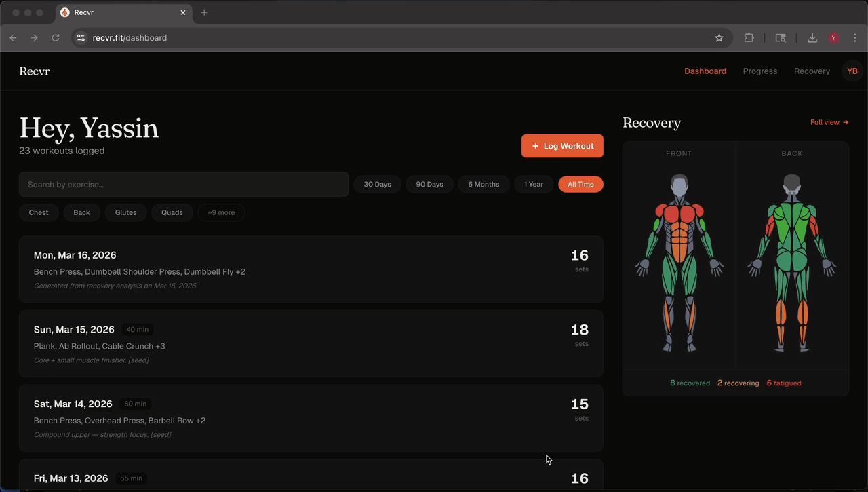Navigate back using the arrow icon
Screen dimensions: 868x492
13,37
